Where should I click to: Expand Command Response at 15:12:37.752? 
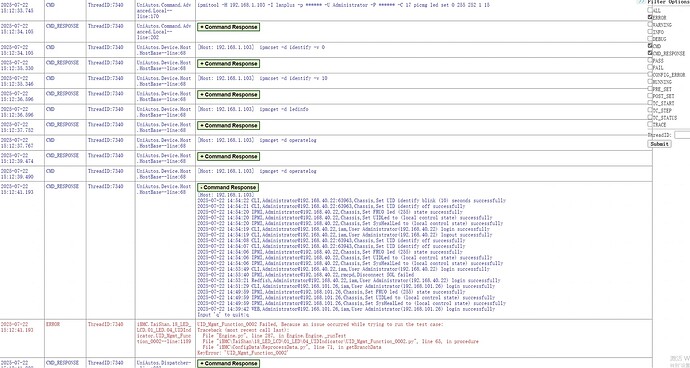pos(228,125)
